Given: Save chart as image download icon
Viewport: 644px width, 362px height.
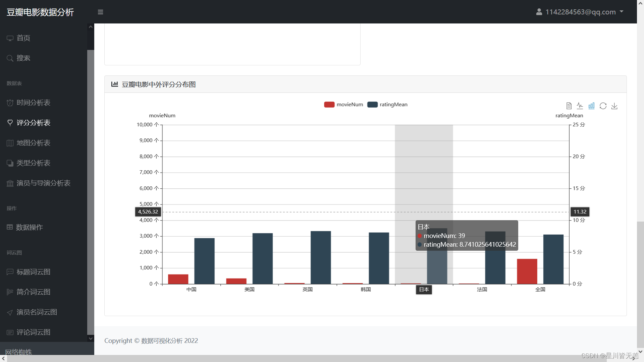Looking at the screenshot, I should 614,106.
